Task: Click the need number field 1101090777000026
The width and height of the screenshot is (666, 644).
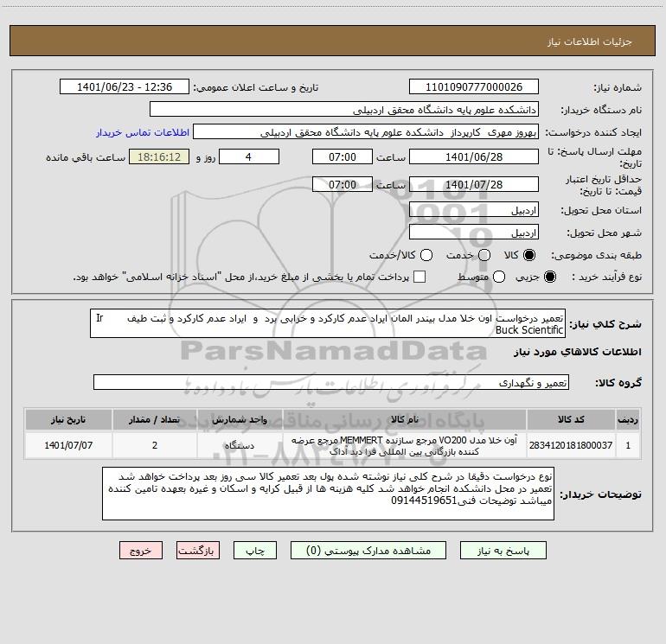Action: pos(474,87)
